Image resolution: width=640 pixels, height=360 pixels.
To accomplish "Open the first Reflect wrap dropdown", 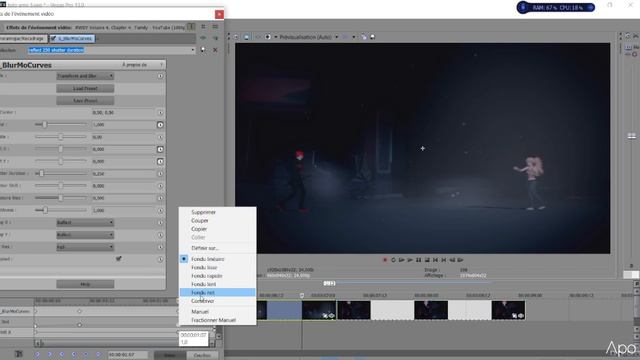I will 85,222.
